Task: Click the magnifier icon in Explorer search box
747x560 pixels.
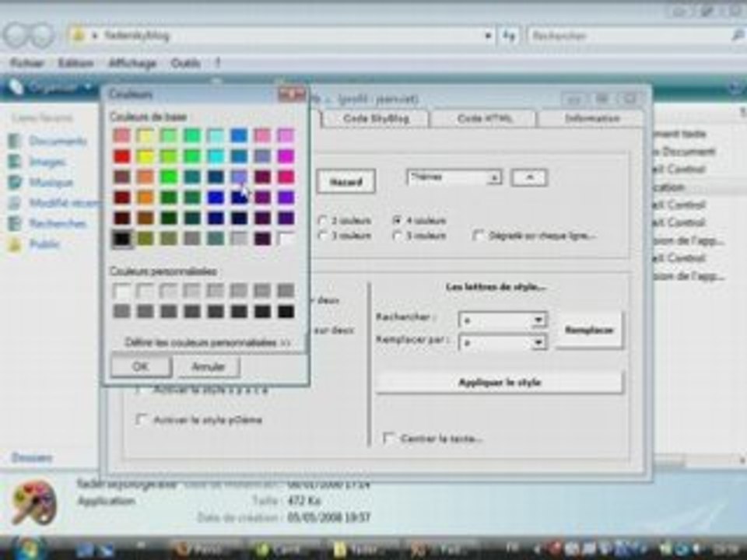Action: pyautogui.click(x=738, y=35)
